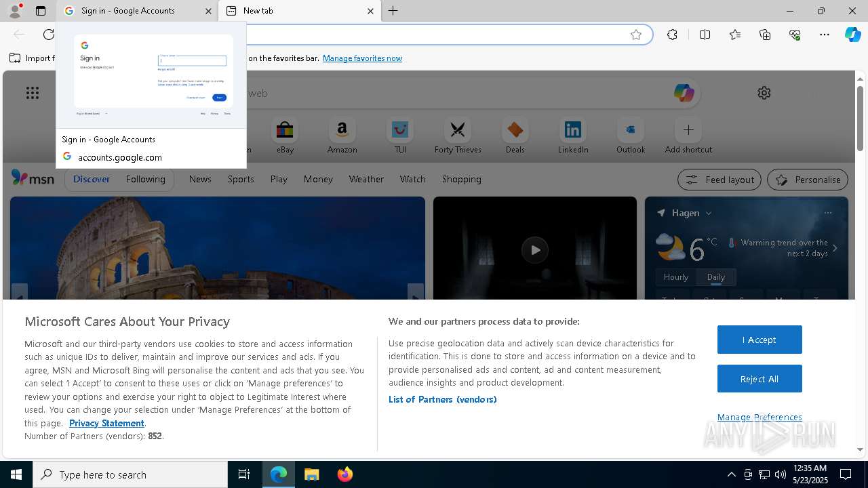Open the Extensions icon

(672, 35)
